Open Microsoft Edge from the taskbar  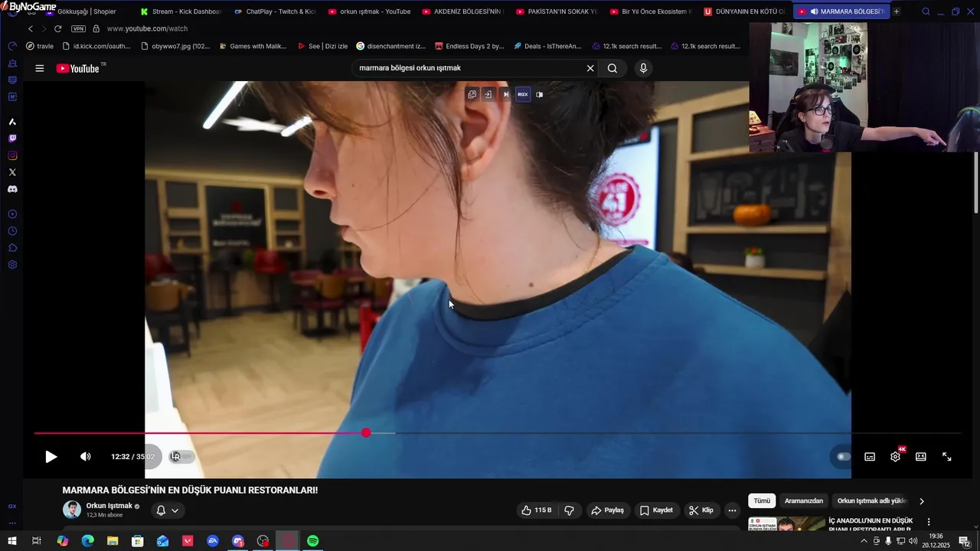87,541
